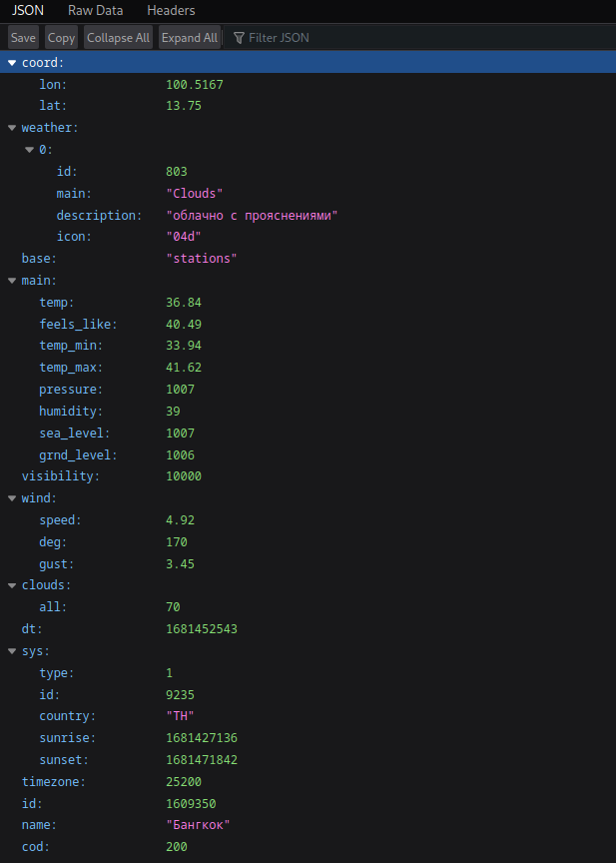Select the humidity value 39
Image resolution: width=616 pixels, height=863 pixels.
174,412
